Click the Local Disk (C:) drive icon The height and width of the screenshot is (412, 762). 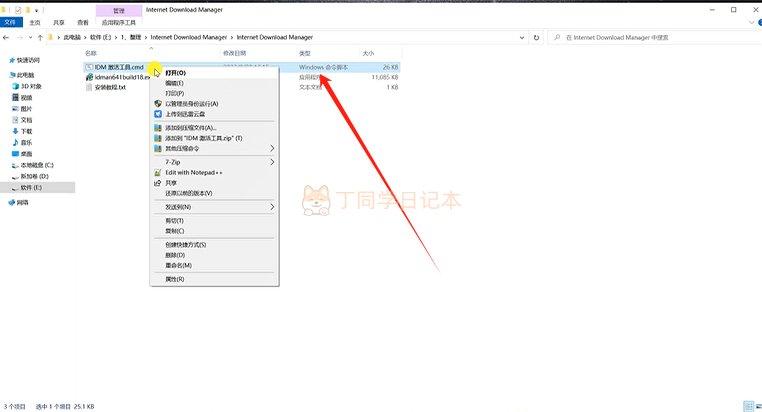coord(16,165)
